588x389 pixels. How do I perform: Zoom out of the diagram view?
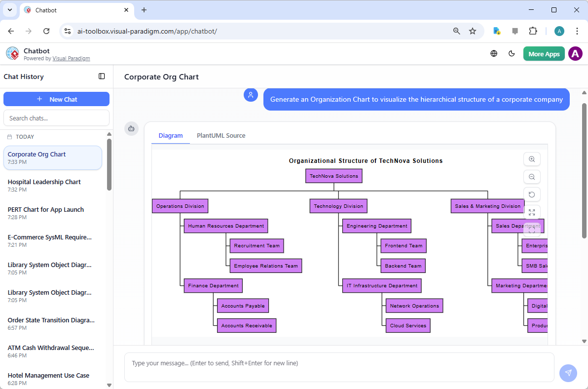(532, 177)
